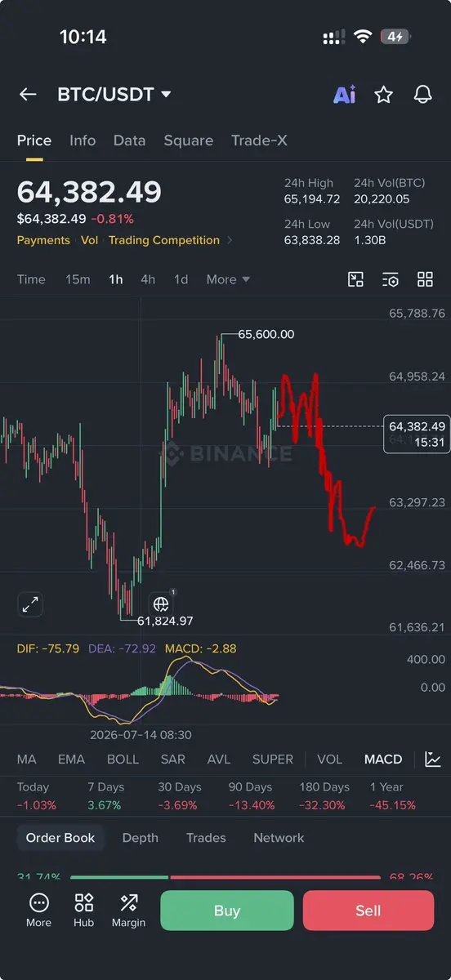Viewport: 451px width, 980px height.
Task: Switch to the Trade-X tab
Action: click(259, 140)
